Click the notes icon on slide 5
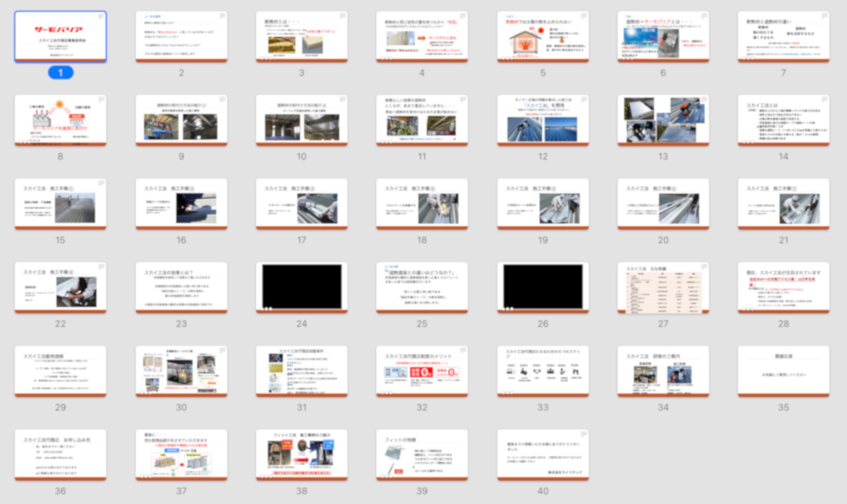 coord(584,16)
